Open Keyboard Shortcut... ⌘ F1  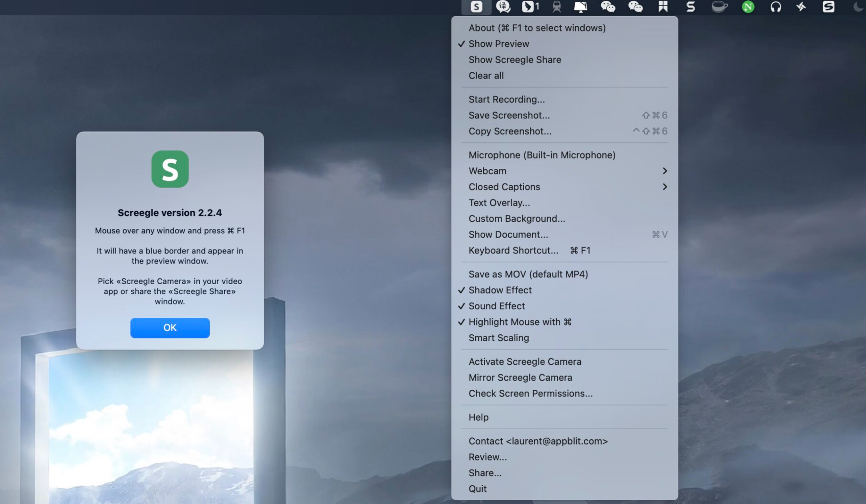click(x=565, y=251)
